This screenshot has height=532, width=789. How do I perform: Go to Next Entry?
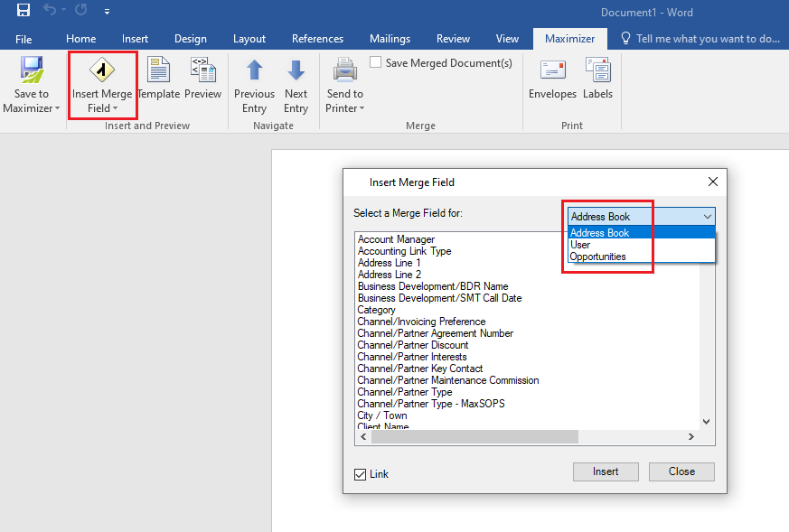point(296,85)
